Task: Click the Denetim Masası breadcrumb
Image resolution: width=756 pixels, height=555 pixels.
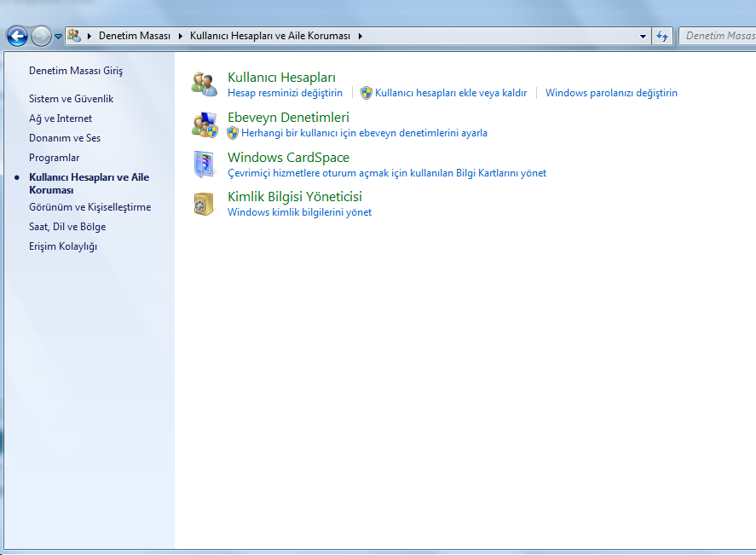Action: (135, 36)
